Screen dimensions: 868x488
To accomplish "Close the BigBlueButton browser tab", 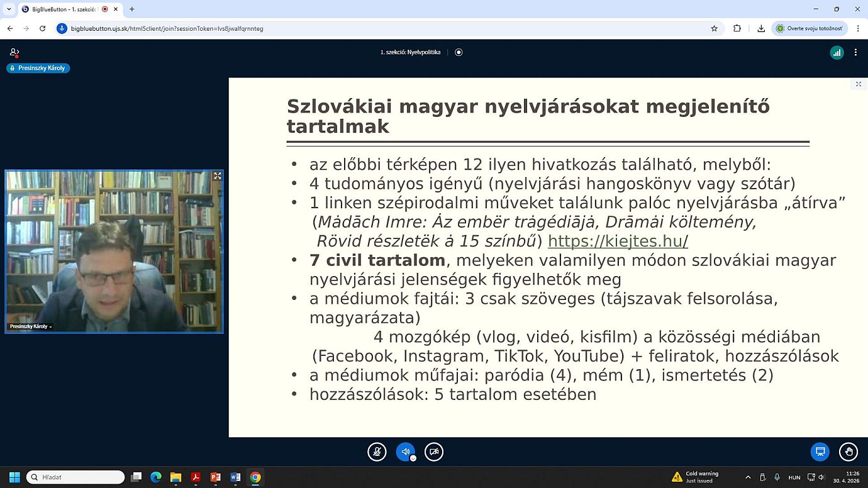I will coord(116,9).
